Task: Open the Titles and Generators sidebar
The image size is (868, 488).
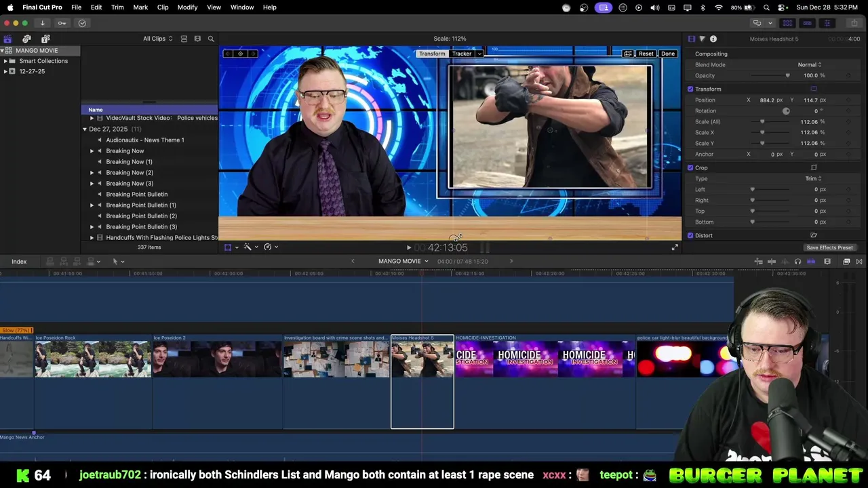Action: click(x=45, y=39)
